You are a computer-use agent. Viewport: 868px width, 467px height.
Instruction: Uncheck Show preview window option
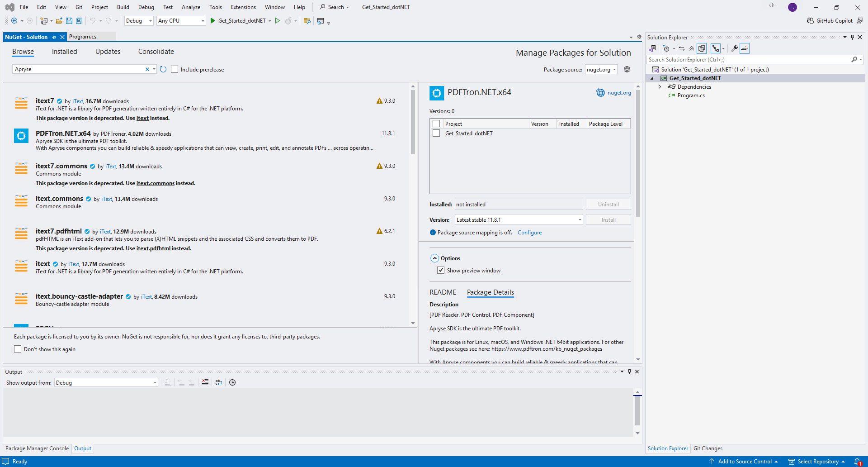441,270
